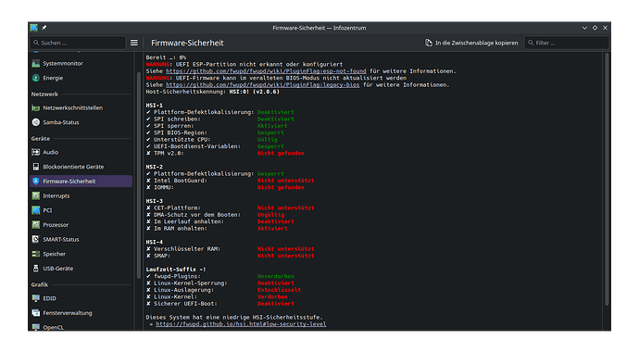Click 'Verschlüsselter RAM:' label
Viewport: 639px width, 364px height.
click(x=187, y=249)
